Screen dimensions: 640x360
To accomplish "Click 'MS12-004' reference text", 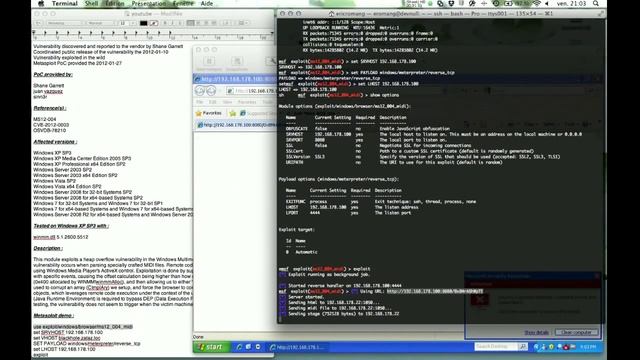I will (x=44, y=119).
